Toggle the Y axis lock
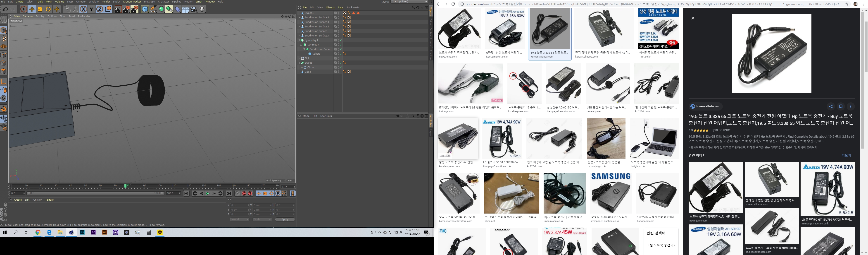 point(91,9)
